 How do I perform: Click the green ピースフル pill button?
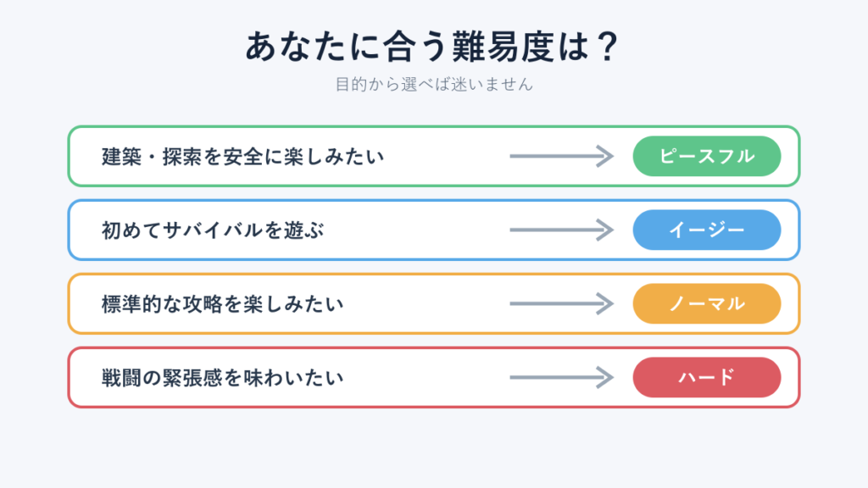pos(707,156)
